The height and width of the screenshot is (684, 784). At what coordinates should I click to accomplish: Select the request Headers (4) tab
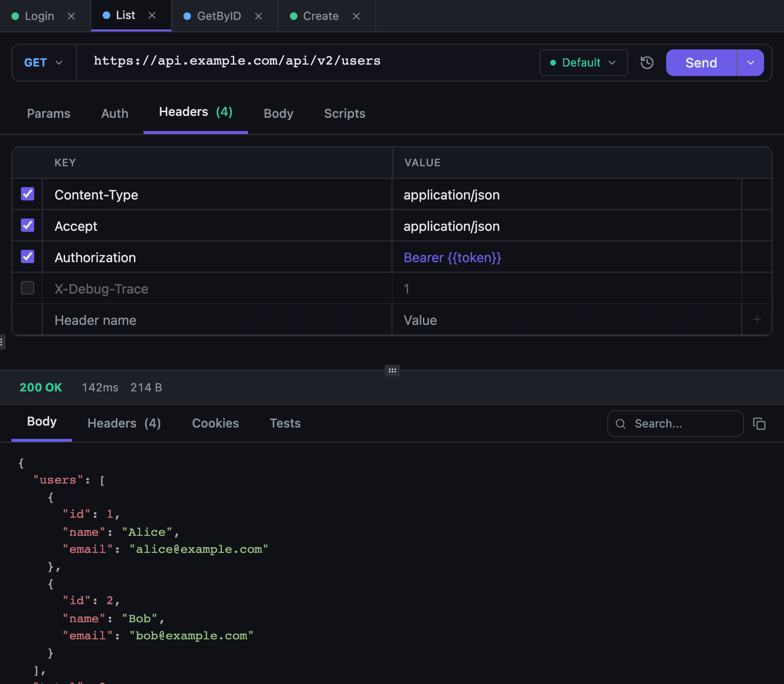pos(196,112)
